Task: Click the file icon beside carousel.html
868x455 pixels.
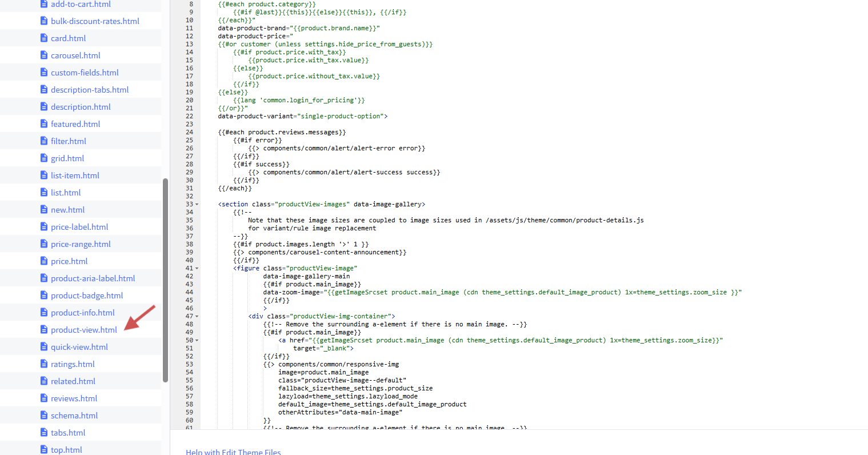Action: tap(44, 55)
